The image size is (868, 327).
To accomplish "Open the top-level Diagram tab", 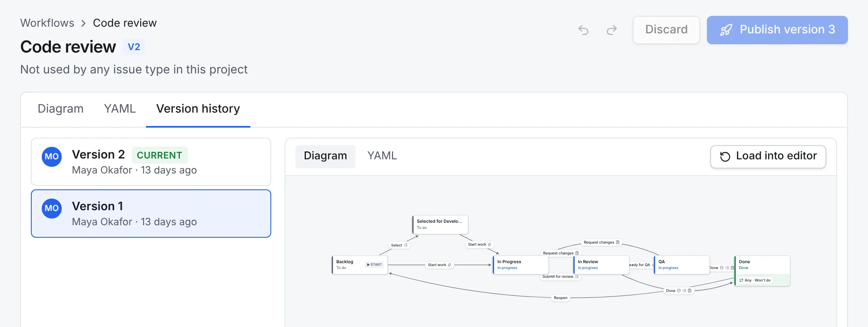I will point(61,109).
